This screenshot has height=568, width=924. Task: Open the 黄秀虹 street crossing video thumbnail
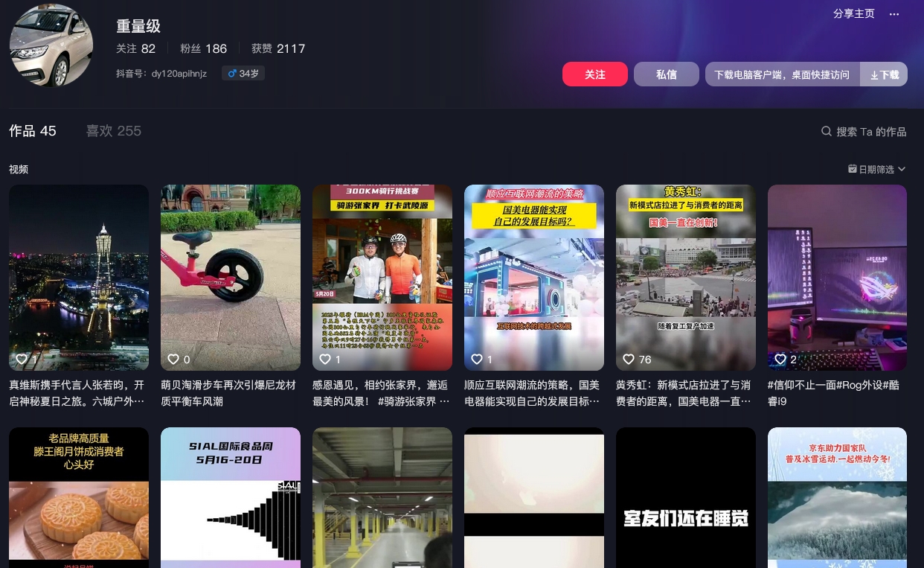point(686,278)
